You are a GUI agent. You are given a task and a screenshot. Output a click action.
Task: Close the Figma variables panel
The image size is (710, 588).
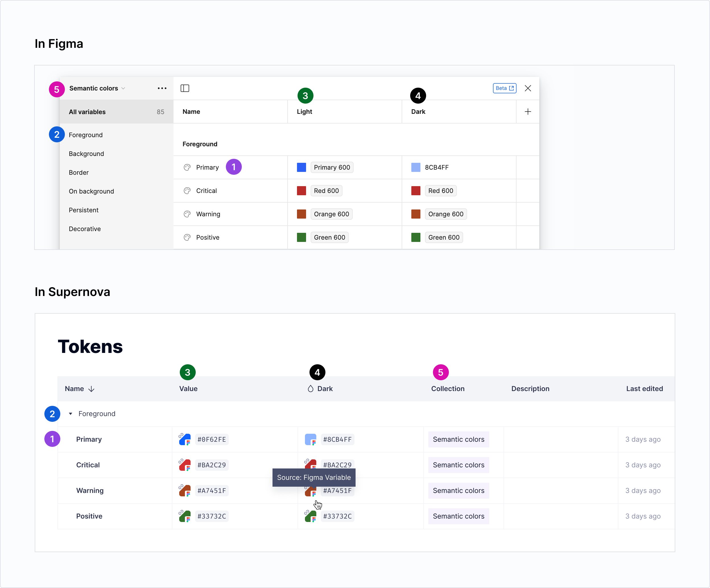point(528,88)
